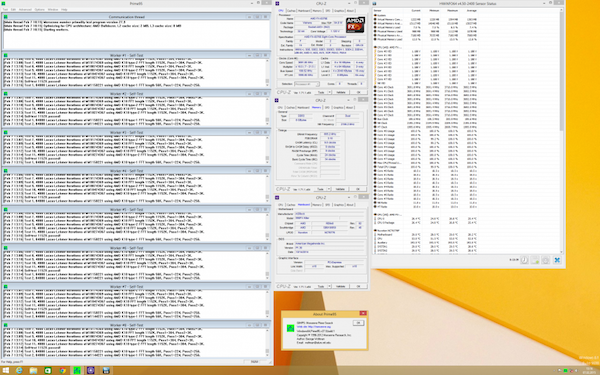The image size is (600, 375).
Task: Open the Advanced menu in Prime95
Action: click(25, 9)
